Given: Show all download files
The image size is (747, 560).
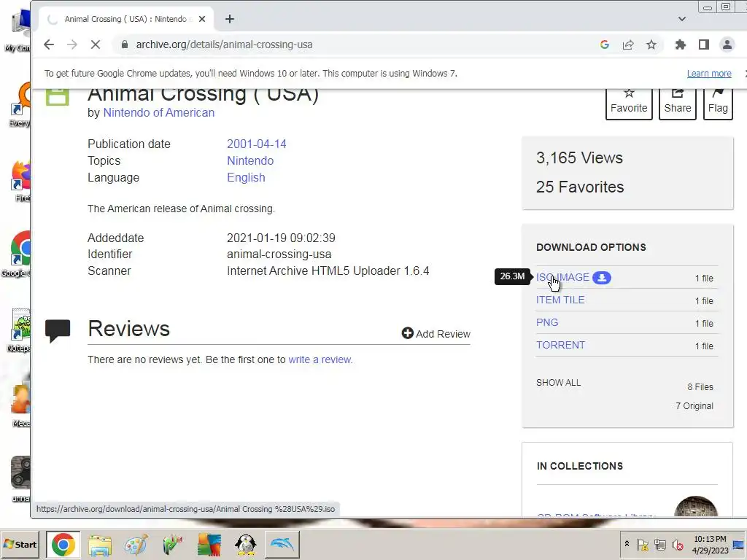Looking at the screenshot, I should (558, 383).
